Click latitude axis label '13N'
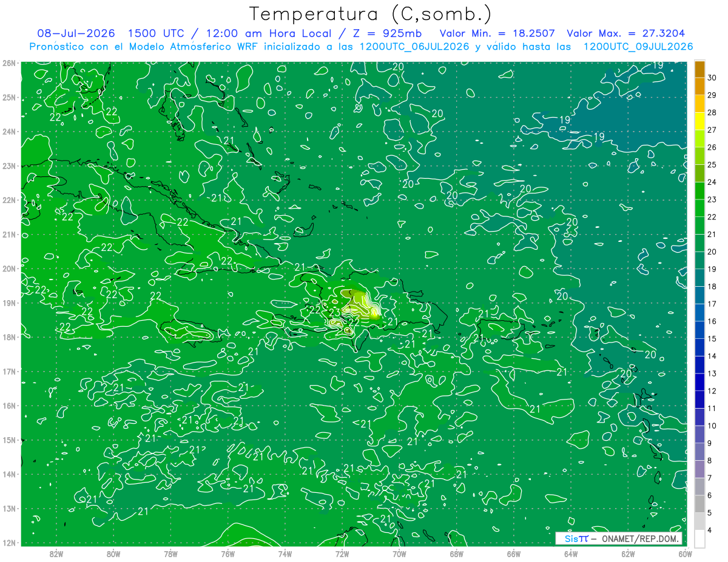Image resolution: width=728 pixels, height=562 pixels. pos(8,508)
